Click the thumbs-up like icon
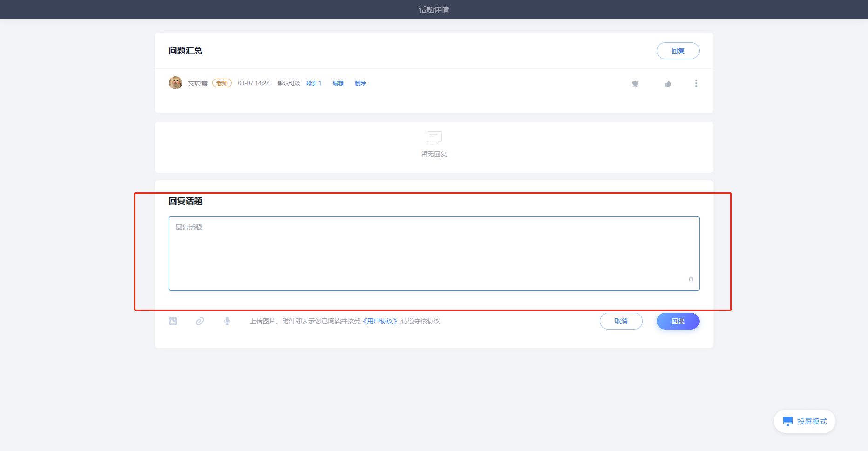This screenshot has width=868, height=451. coord(668,83)
